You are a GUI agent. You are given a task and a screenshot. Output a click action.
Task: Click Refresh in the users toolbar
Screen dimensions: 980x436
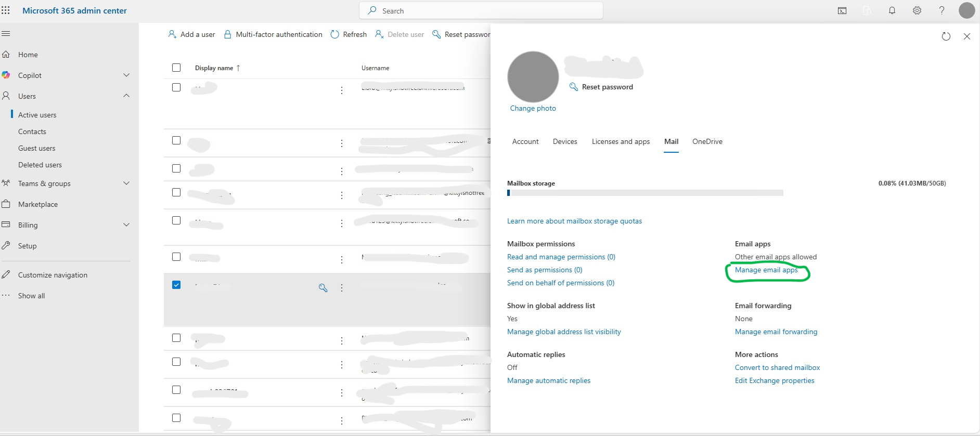click(349, 34)
